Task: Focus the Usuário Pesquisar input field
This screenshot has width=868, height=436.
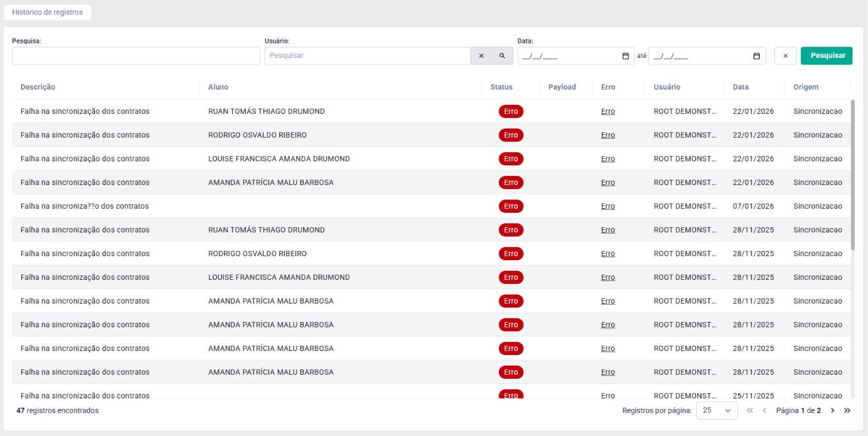Action: 368,56
